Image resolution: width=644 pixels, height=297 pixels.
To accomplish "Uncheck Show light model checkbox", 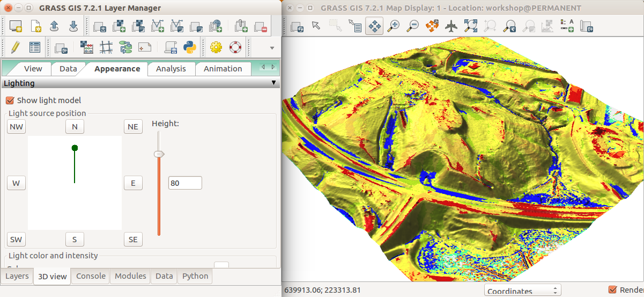I will [x=10, y=100].
